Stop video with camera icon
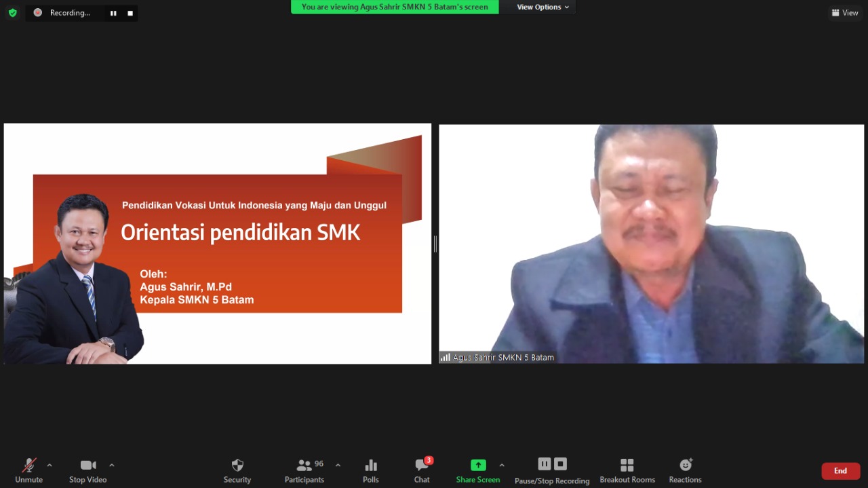This screenshot has width=868, height=488. tap(87, 471)
